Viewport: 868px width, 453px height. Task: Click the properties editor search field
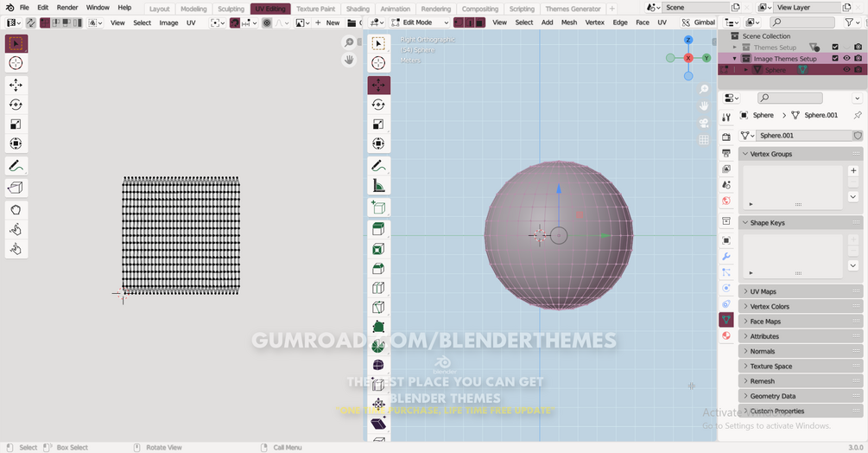(790, 98)
